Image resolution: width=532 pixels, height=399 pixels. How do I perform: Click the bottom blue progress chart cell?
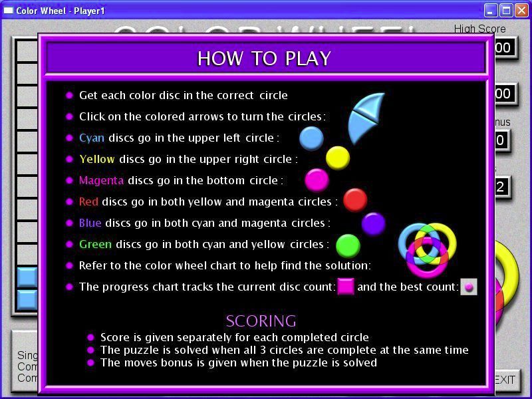tap(27, 300)
